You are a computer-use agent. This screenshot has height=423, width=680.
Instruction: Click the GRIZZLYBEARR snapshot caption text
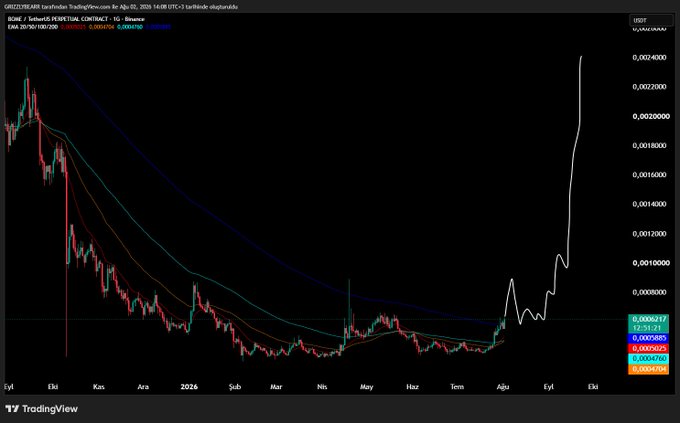click(x=121, y=7)
